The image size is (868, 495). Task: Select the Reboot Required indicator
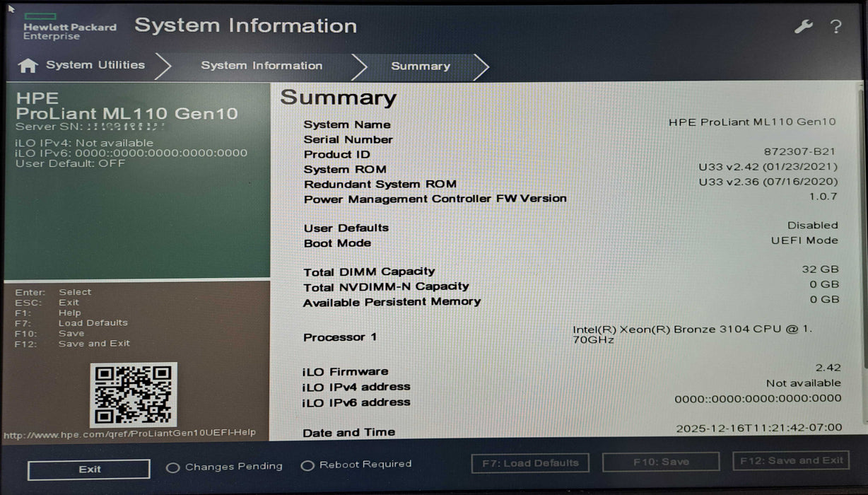click(x=356, y=465)
